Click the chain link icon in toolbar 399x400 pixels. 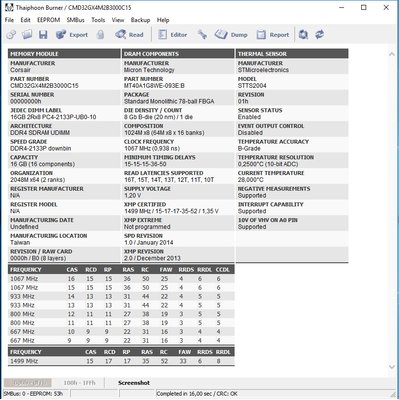pyautogui.click(x=11, y=34)
